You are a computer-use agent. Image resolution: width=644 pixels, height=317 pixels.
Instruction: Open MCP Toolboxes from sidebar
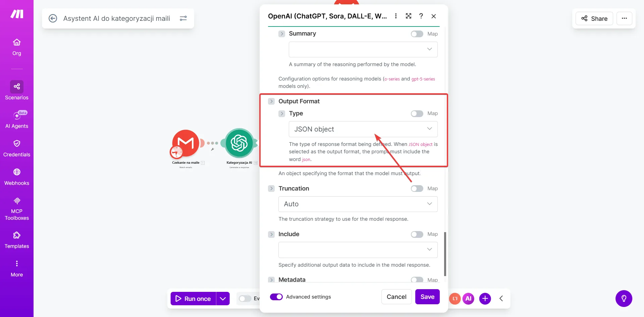coord(17,209)
